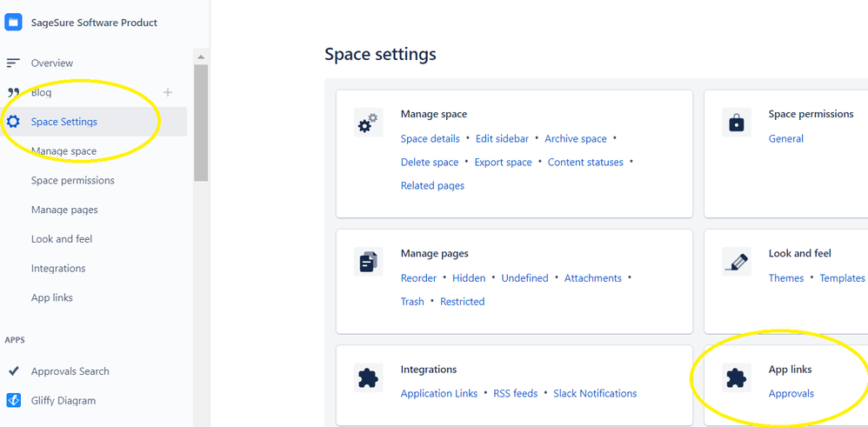
Task: Open the Space details link
Action: pos(431,138)
